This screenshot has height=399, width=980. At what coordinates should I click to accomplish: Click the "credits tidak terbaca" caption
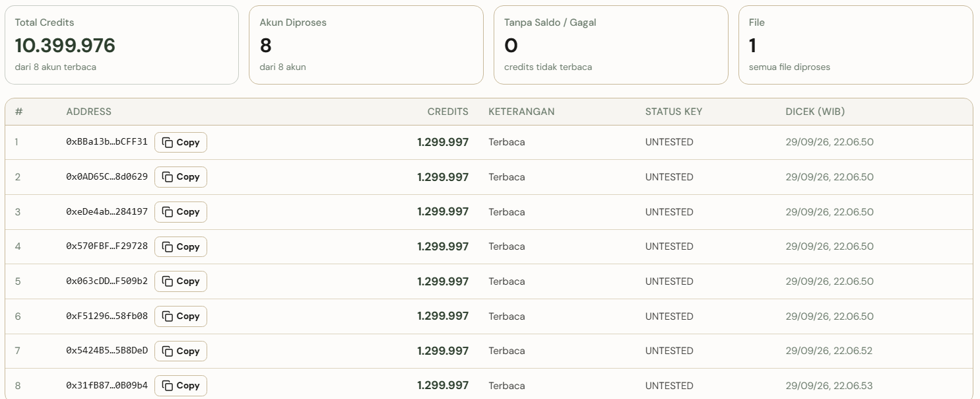coord(548,67)
